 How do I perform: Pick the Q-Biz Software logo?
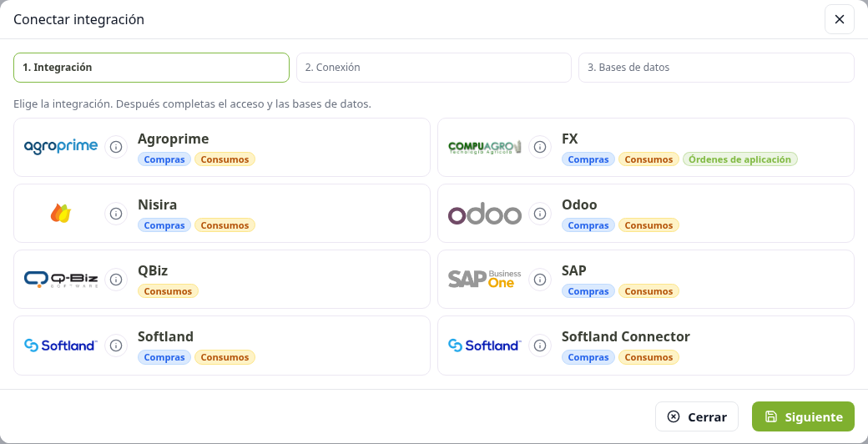click(x=61, y=279)
